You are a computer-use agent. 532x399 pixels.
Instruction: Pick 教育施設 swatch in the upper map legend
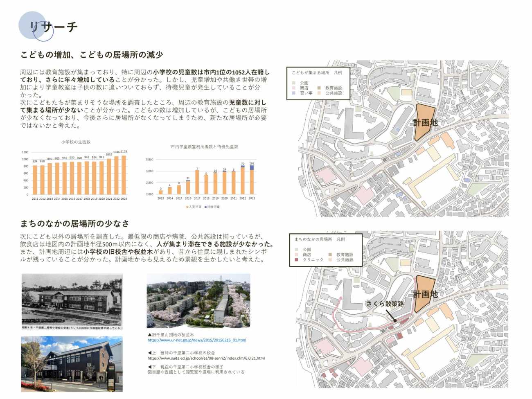[319, 88]
